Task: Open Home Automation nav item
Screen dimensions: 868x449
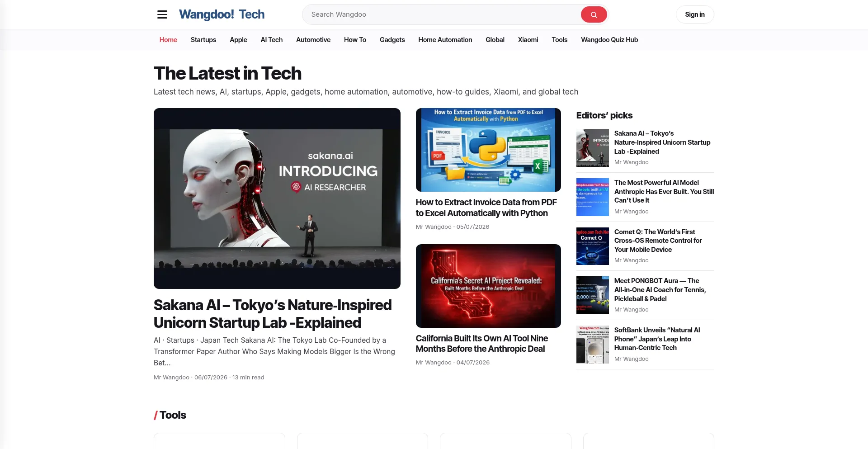Action: (445, 40)
